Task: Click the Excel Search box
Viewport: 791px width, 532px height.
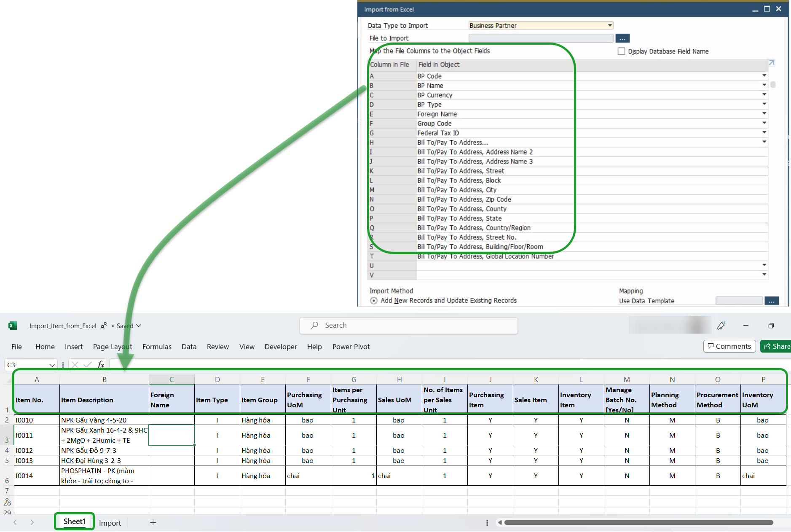Action: point(409,326)
